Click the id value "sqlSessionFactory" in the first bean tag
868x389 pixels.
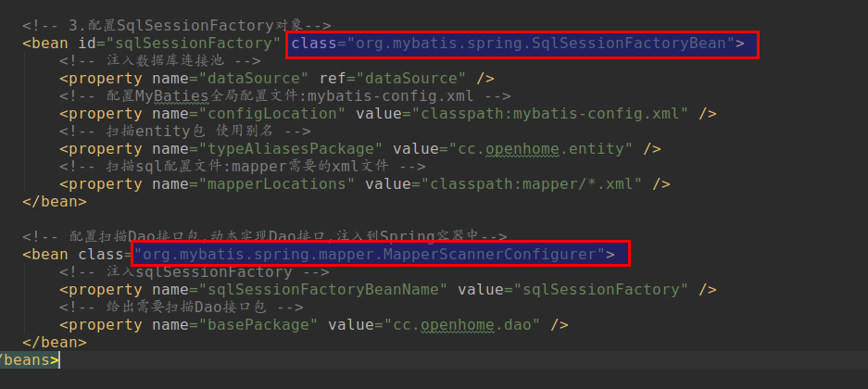[x=194, y=44]
